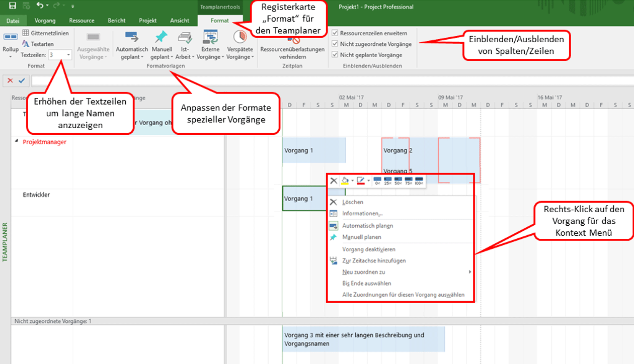The image size is (634, 364).
Task: Click the Ist-Arbeit format icon
Action: click(x=185, y=38)
